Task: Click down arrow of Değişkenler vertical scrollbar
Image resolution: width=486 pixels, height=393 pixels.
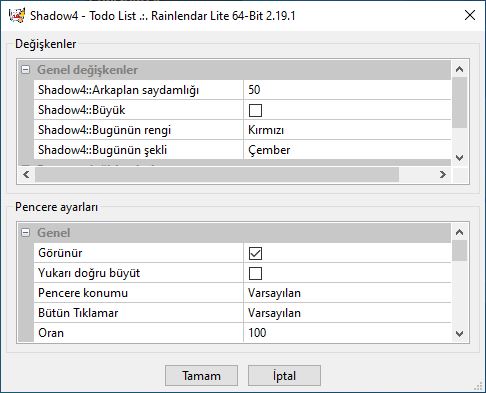Action: click(459, 158)
